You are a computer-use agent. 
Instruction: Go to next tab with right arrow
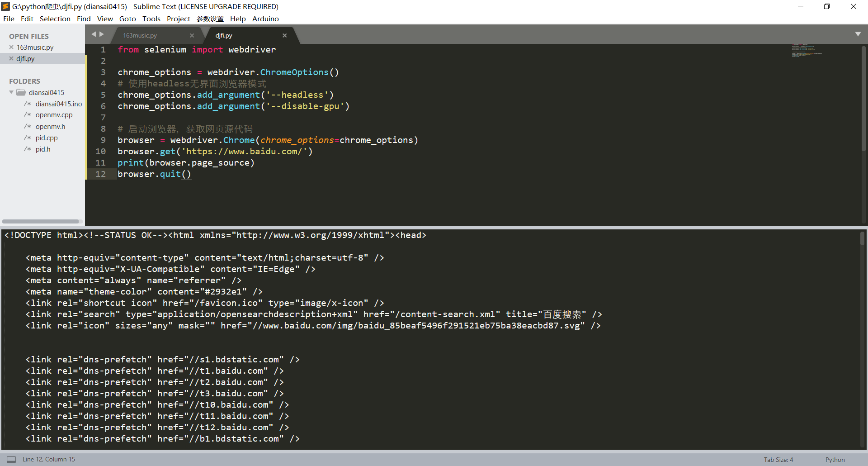102,34
